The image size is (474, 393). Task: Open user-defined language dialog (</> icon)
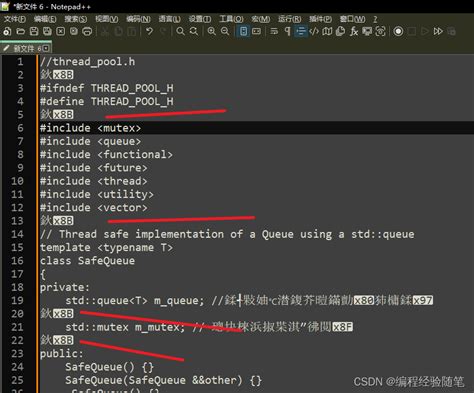314,31
